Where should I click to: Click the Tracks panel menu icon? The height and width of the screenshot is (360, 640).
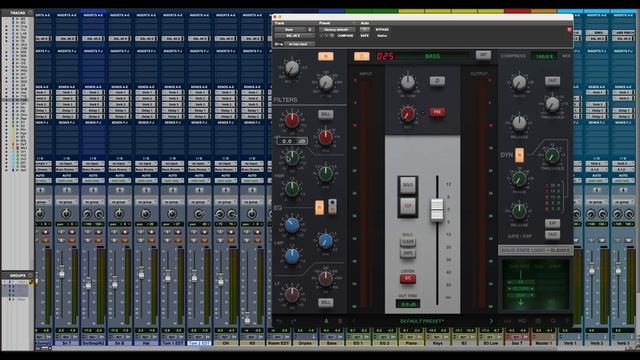[30, 13]
